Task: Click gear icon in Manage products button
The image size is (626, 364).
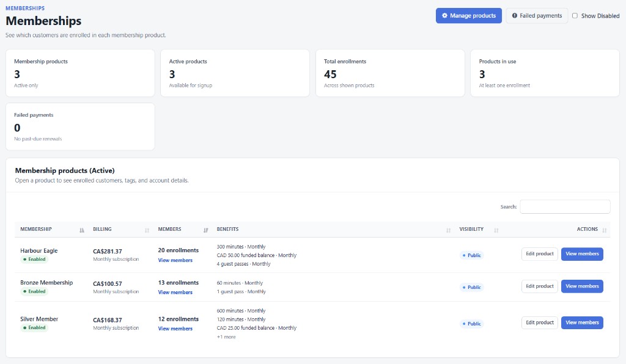Action: (x=444, y=15)
